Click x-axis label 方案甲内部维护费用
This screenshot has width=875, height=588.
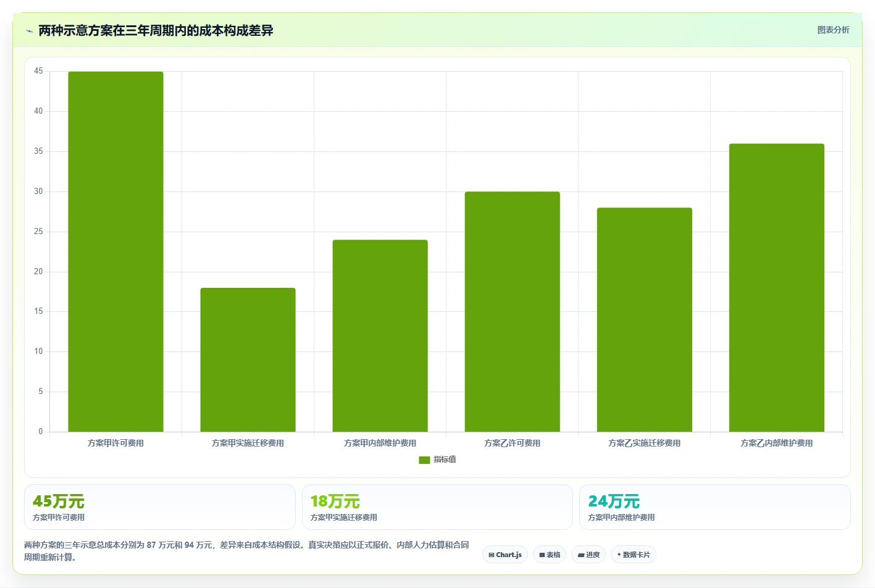click(x=380, y=443)
